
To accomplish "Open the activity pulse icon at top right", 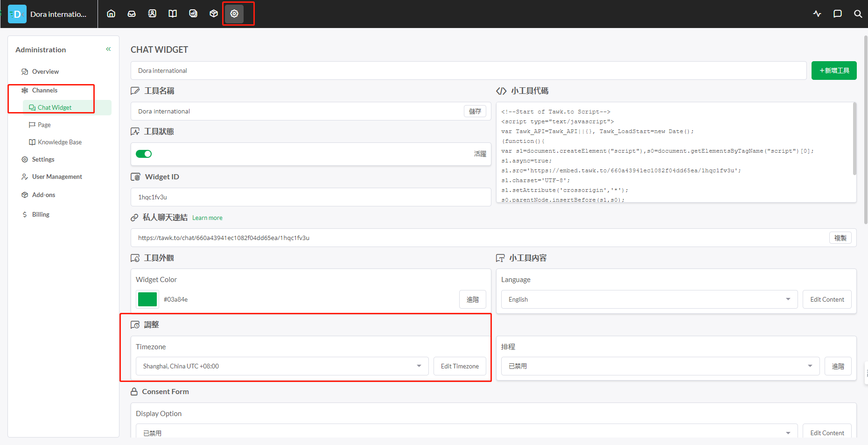I will click(817, 14).
